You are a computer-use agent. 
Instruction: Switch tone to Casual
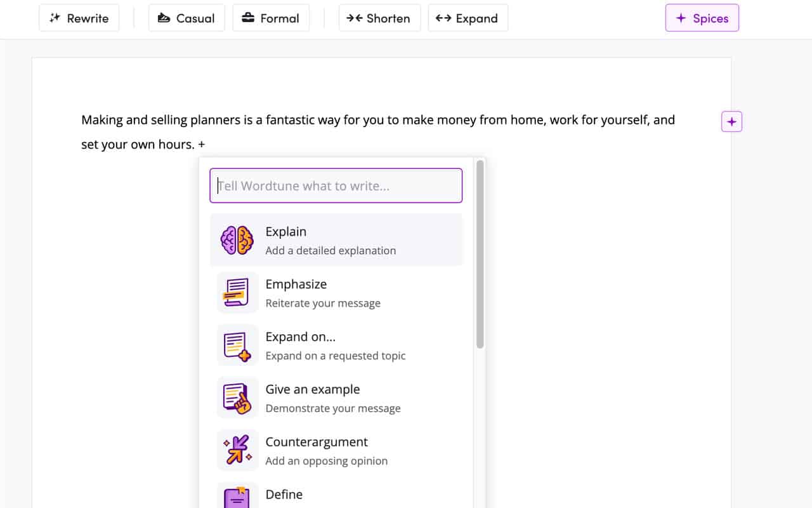coord(186,18)
